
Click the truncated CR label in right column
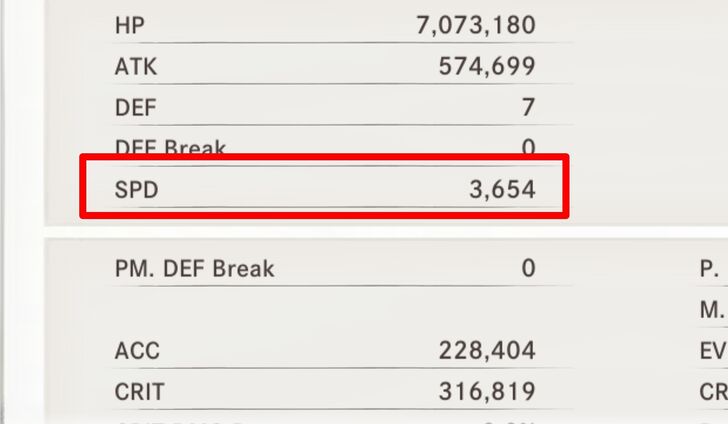[x=713, y=391]
